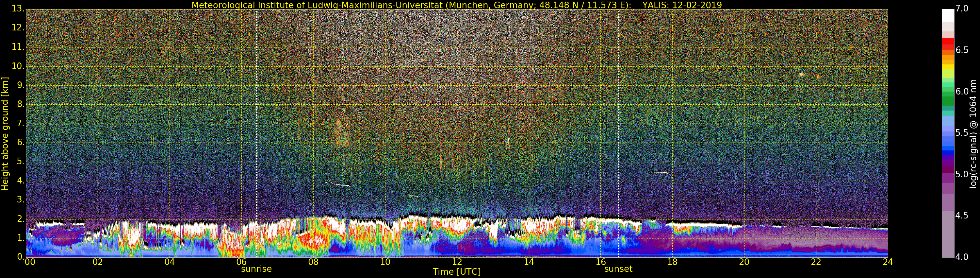Click the white dotted sunrise line in plot
This screenshot has width=980, height=278.
(256, 133)
